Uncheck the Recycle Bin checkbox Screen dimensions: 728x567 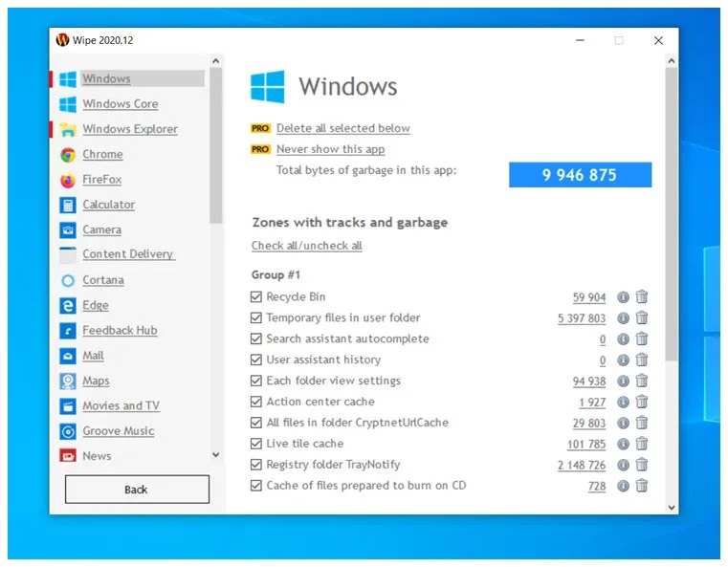255,296
